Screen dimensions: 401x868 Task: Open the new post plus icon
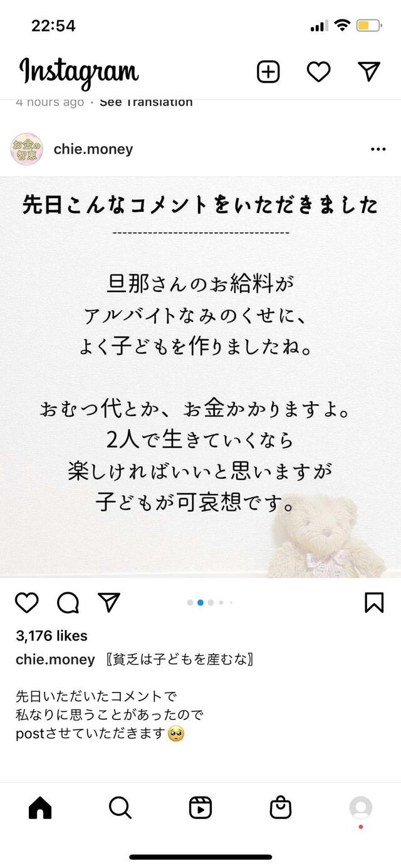click(268, 72)
